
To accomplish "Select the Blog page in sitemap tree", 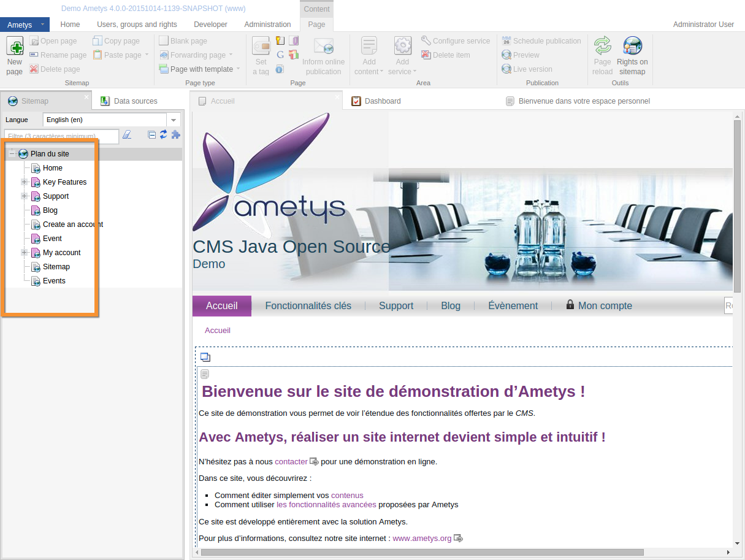I will click(x=50, y=210).
